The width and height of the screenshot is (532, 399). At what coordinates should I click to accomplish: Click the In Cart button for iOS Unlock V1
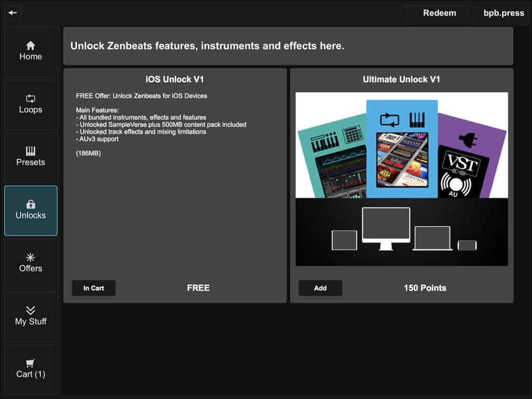pos(94,288)
